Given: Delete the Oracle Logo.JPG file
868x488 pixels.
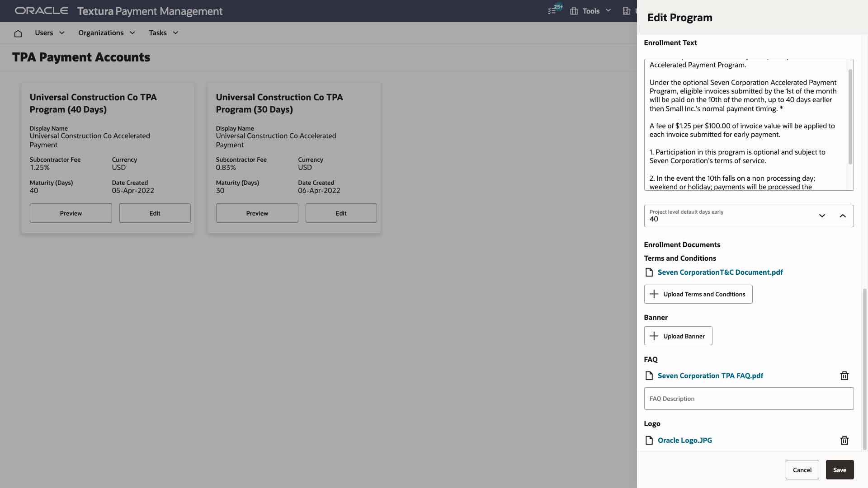Looking at the screenshot, I should pos(844,440).
